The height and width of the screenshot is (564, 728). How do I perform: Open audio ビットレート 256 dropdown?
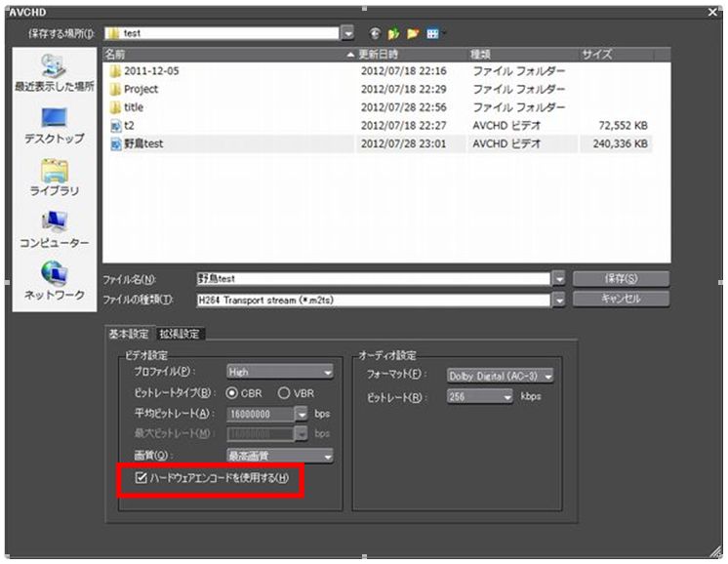point(479,396)
